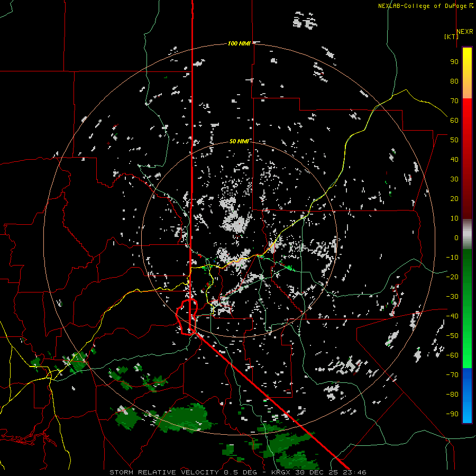The width and height of the screenshot is (476, 476).
Task: Select the "-20" scale label
Action: click(452, 277)
